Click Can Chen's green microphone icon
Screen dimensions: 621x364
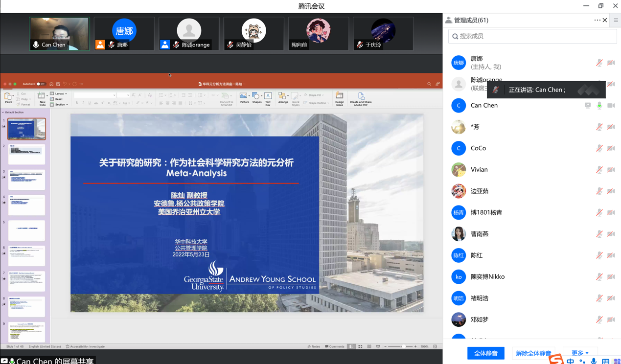pyautogui.click(x=599, y=105)
